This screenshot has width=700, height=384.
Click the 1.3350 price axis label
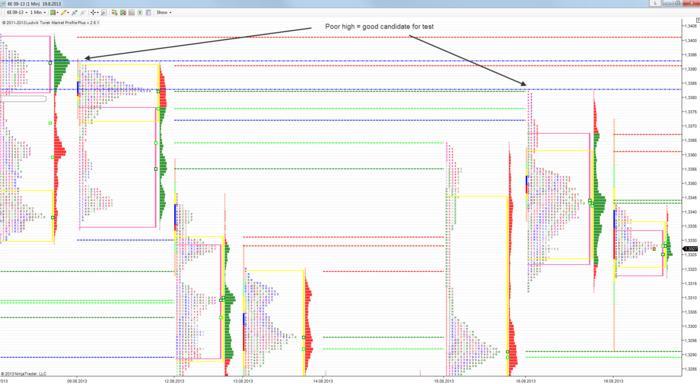[x=690, y=183]
